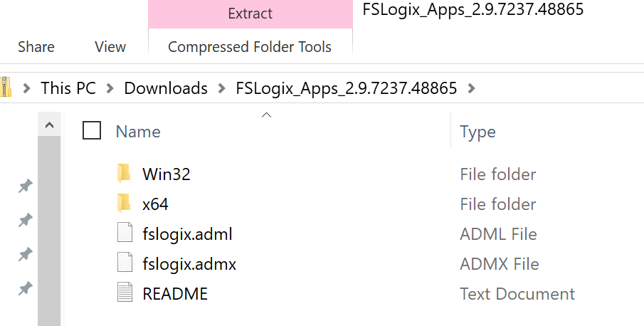
Task: Switch to Compressed Folder Tools tab
Action: click(250, 47)
